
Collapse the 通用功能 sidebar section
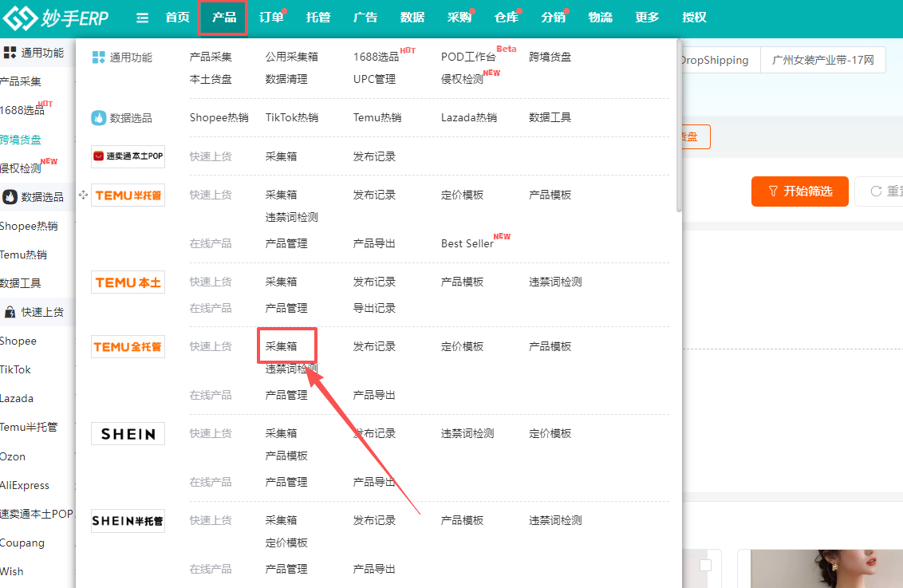pos(34,53)
